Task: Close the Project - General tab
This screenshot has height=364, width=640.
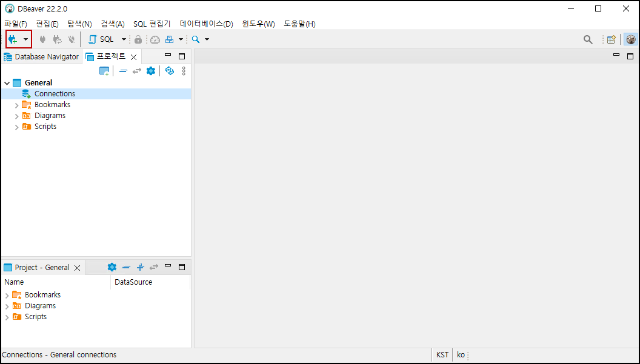Action: (77, 268)
